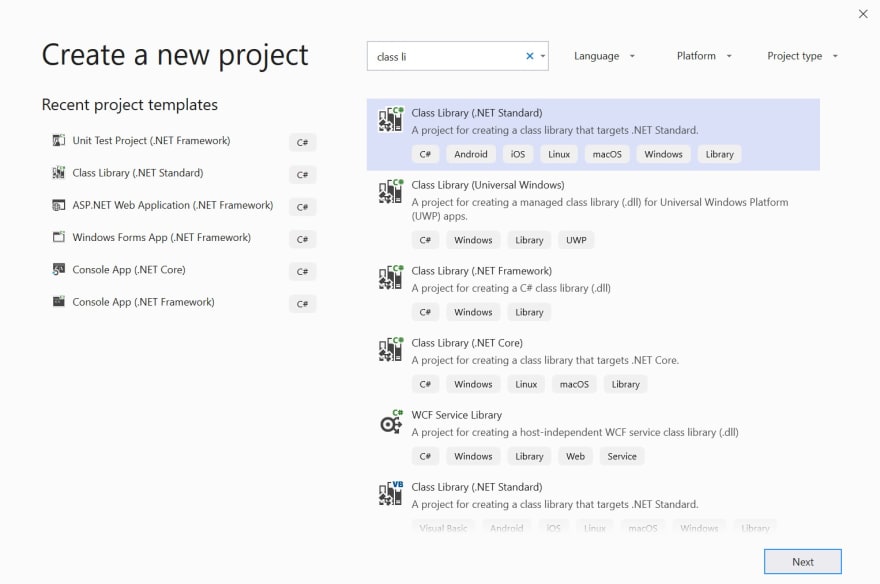Select the VB Class Library (.NET Standard) title
This screenshot has height=584, width=880.
[x=476, y=487]
